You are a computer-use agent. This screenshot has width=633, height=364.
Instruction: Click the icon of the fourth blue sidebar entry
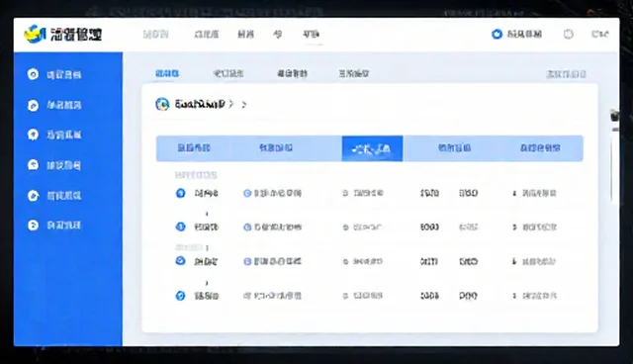pyautogui.click(x=33, y=165)
